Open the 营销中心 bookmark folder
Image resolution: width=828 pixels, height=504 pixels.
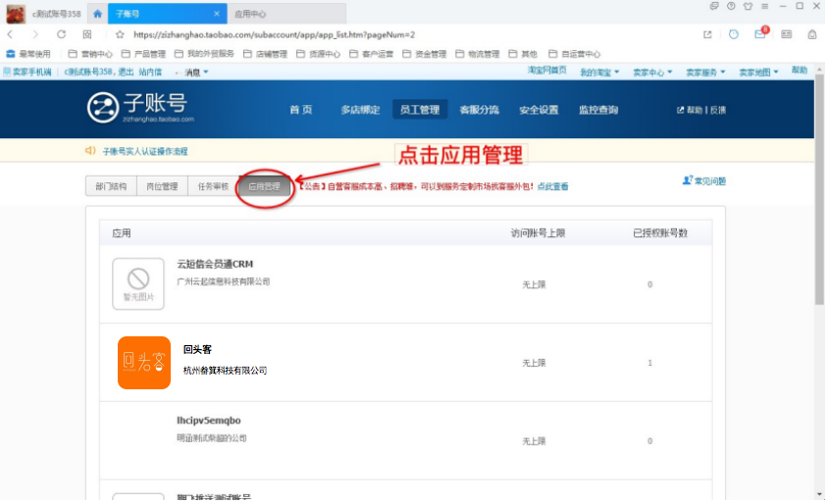[x=90, y=54]
